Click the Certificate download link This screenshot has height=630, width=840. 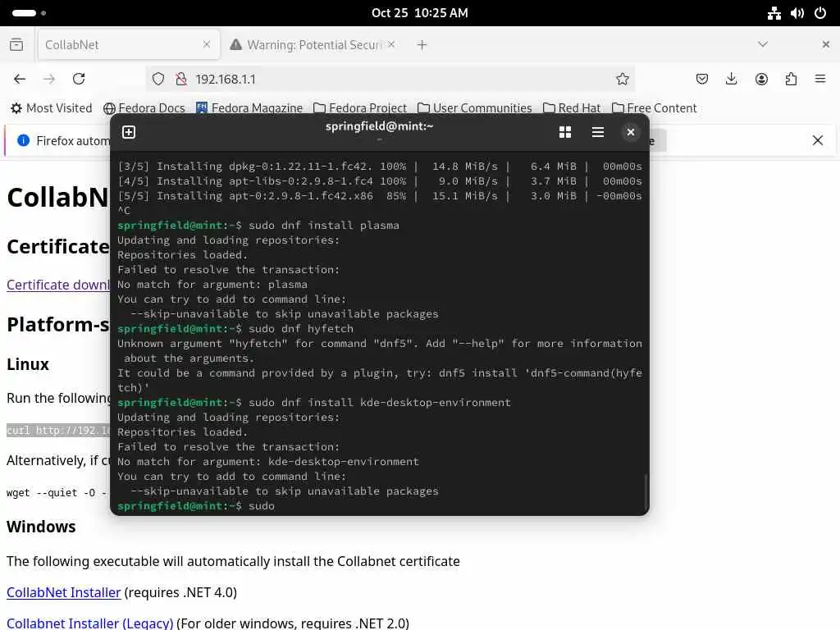coord(58,285)
